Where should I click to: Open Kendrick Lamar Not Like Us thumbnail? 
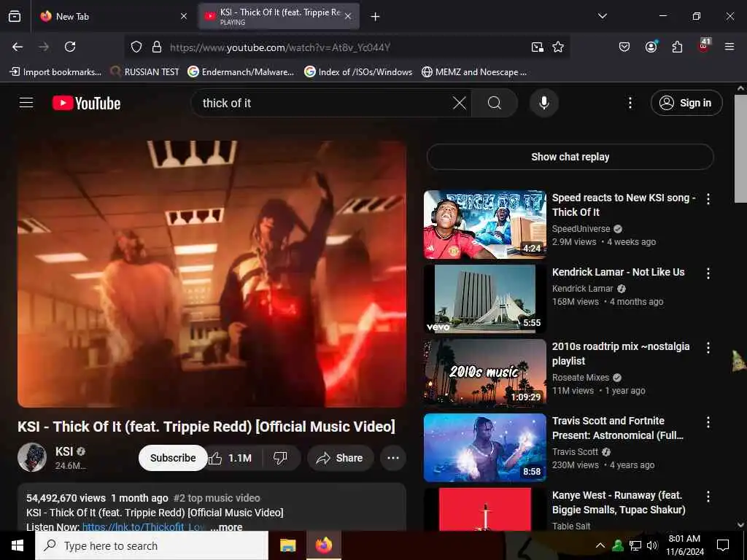[x=484, y=299]
